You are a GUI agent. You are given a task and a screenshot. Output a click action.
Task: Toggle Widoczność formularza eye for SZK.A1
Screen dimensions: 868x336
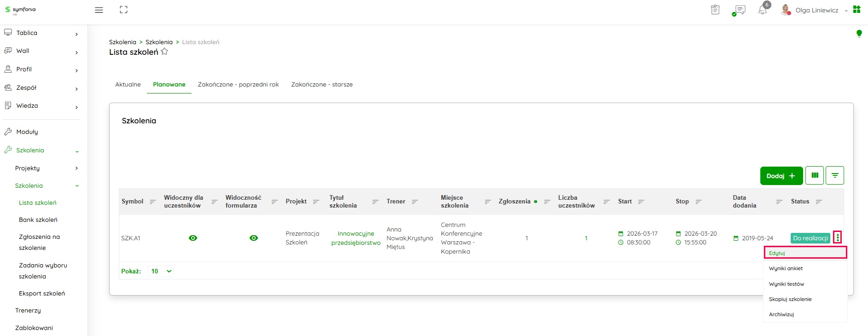[253, 238]
